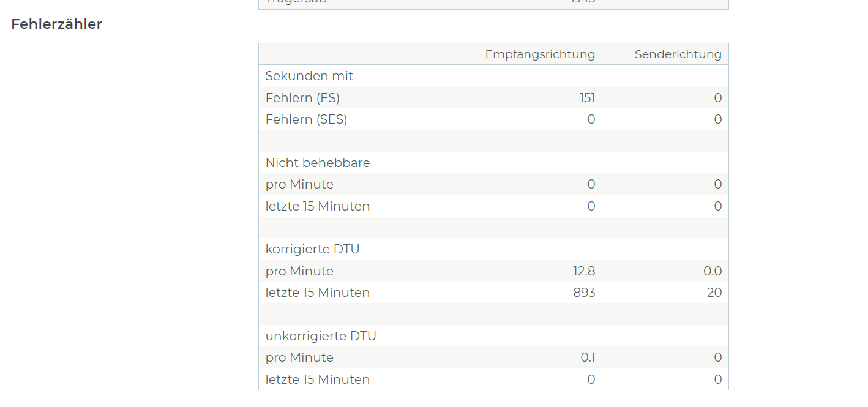
Task: Click 'pro Minute' under korrigierte DTU
Action: click(299, 271)
